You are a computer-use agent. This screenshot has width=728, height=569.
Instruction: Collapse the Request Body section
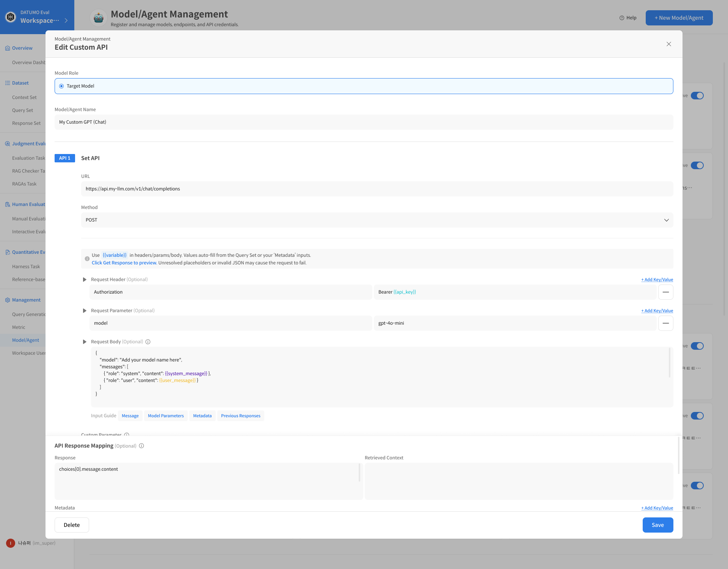tap(85, 342)
